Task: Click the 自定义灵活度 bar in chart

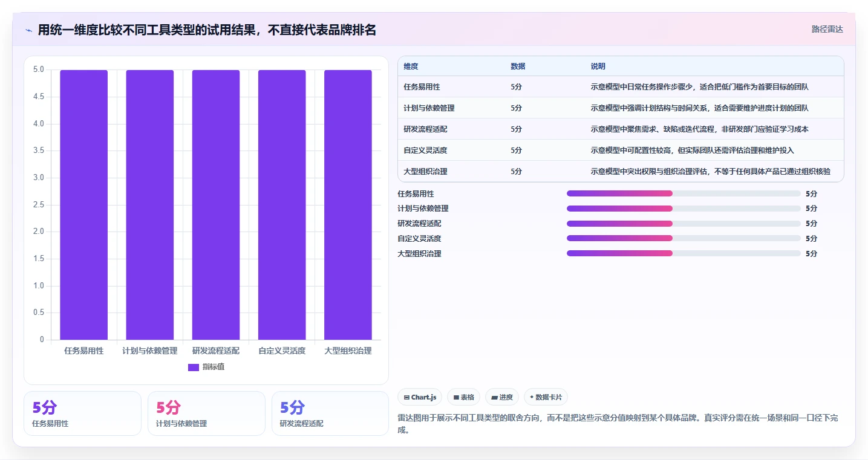Action: (x=282, y=204)
